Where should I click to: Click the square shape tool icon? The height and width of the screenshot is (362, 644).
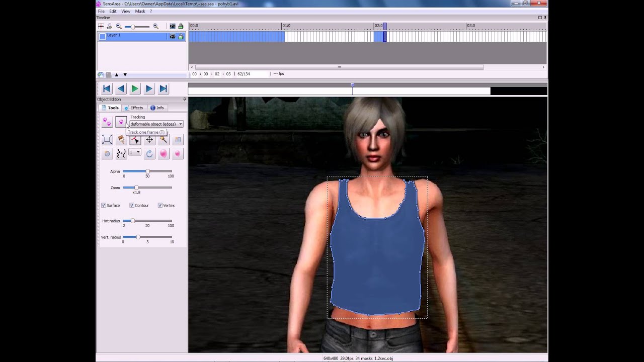point(178,140)
